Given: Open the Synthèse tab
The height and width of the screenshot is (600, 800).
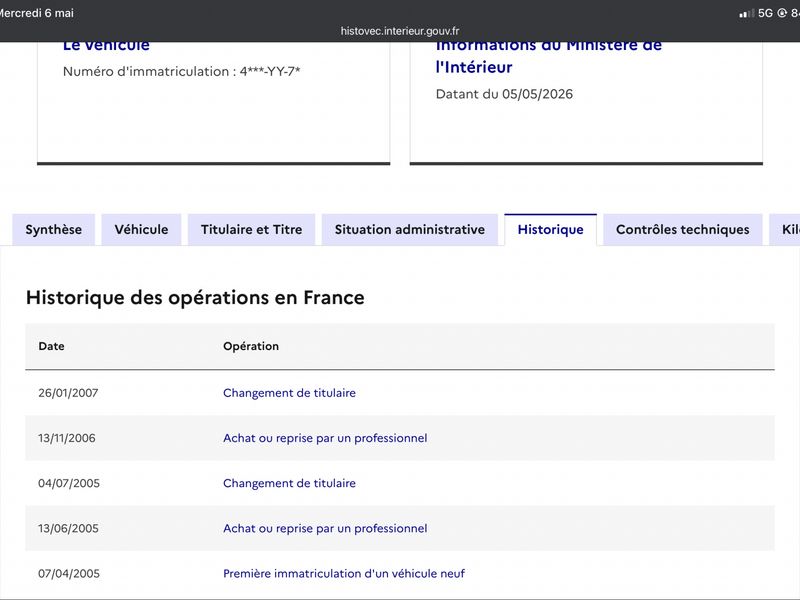Looking at the screenshot, I should 54,230.
